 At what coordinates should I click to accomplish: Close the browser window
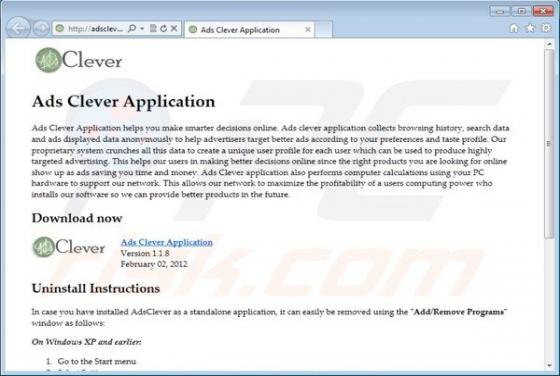543,11
